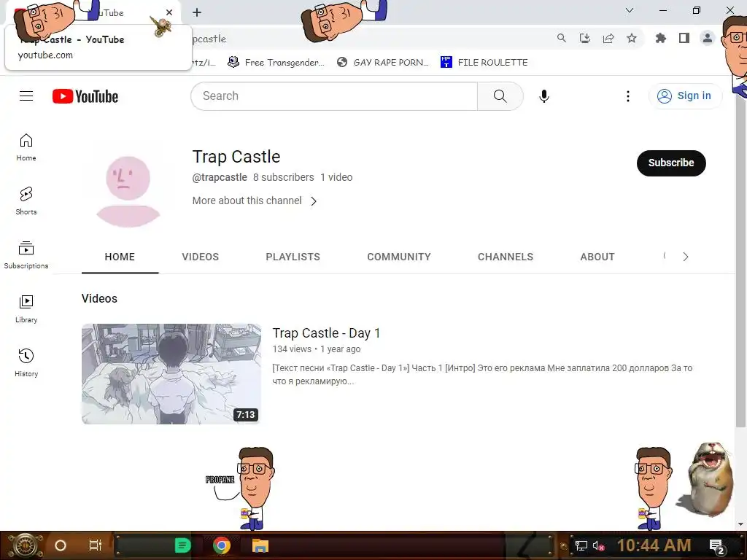Click muted volume icon in tray
Viewport: 747px width, 560px height.
[598, 545]
